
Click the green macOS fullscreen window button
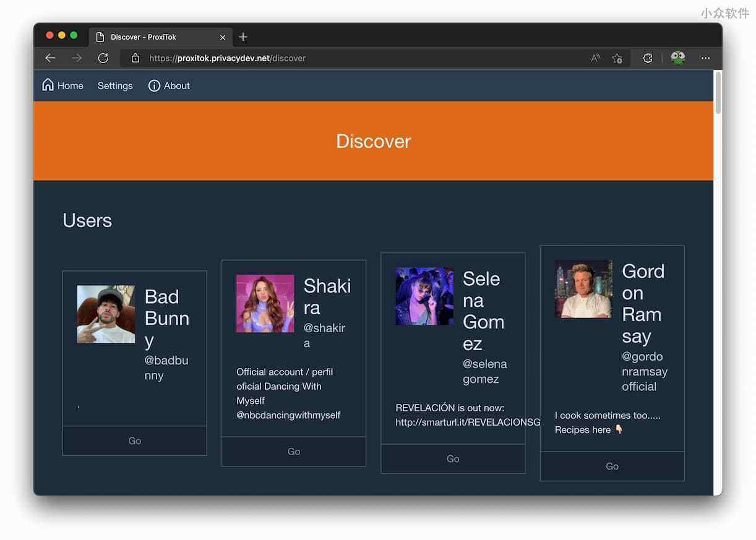pos(74,35)
